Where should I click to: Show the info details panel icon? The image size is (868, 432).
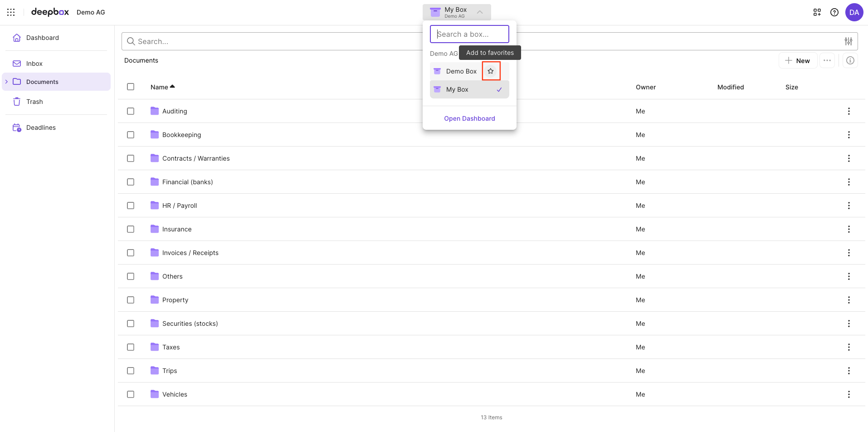click(x=850, y=60)
